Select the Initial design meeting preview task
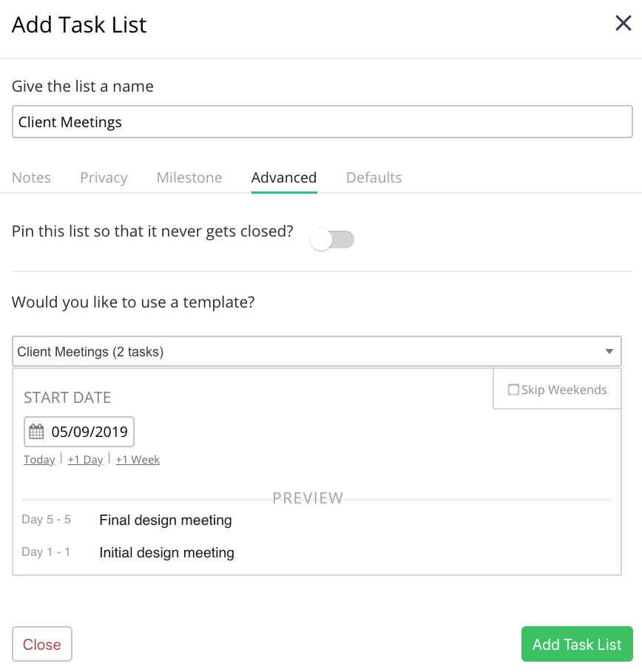 [166, 553]
